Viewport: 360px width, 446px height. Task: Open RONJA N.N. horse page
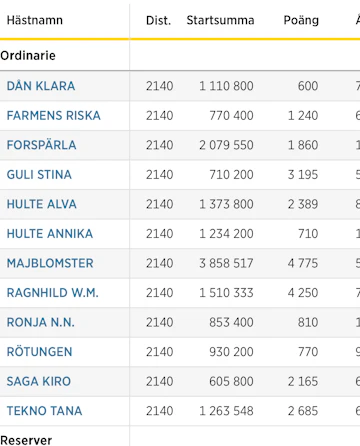(x=40, y=322)
